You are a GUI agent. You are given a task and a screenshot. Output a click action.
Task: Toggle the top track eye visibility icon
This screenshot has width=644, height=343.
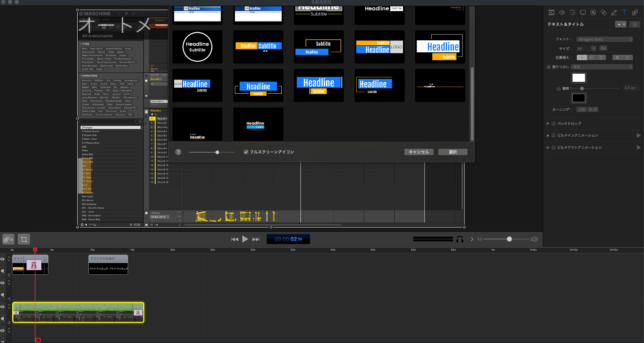(x=3, y=259)
